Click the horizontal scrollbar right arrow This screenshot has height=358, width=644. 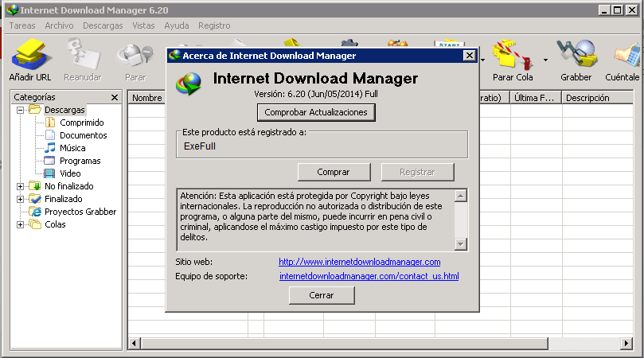tap(626, 343)
